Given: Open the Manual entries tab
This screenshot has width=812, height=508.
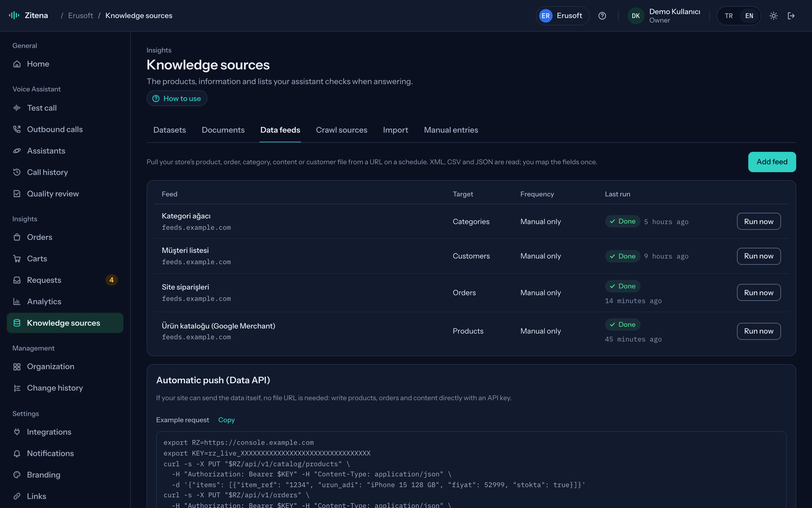Looking at the screenshot, I should (451, 130).
